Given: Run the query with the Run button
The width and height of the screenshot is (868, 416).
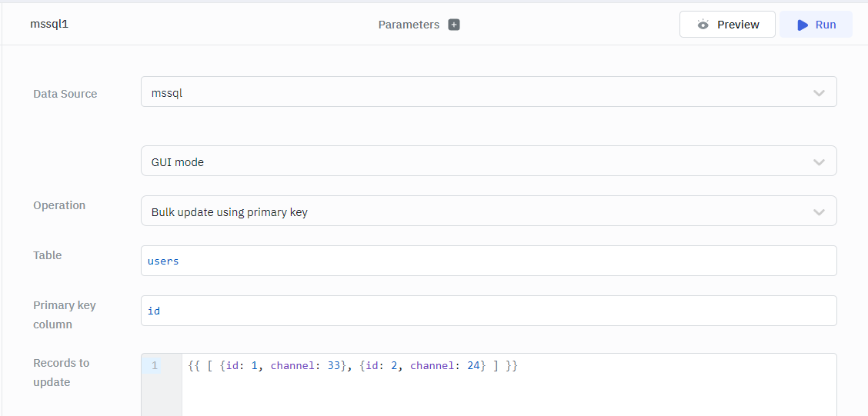Looking at the screenshot, I should [x=816, y=25].
